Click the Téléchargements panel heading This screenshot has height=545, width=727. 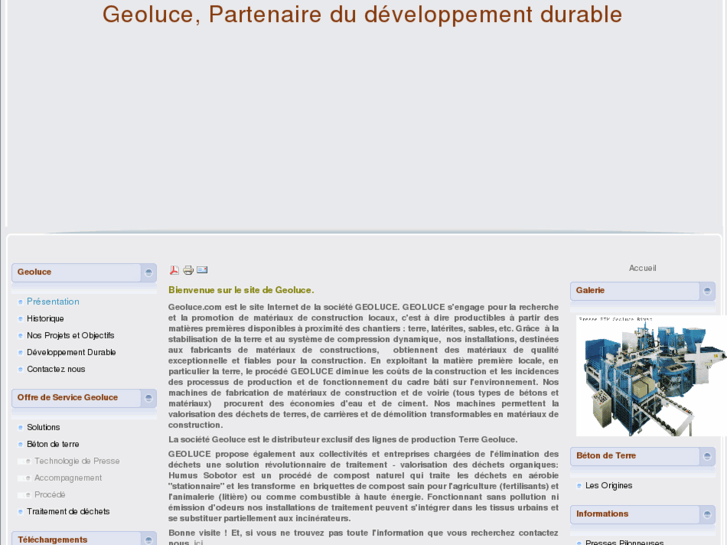click(x=52, y=540)
